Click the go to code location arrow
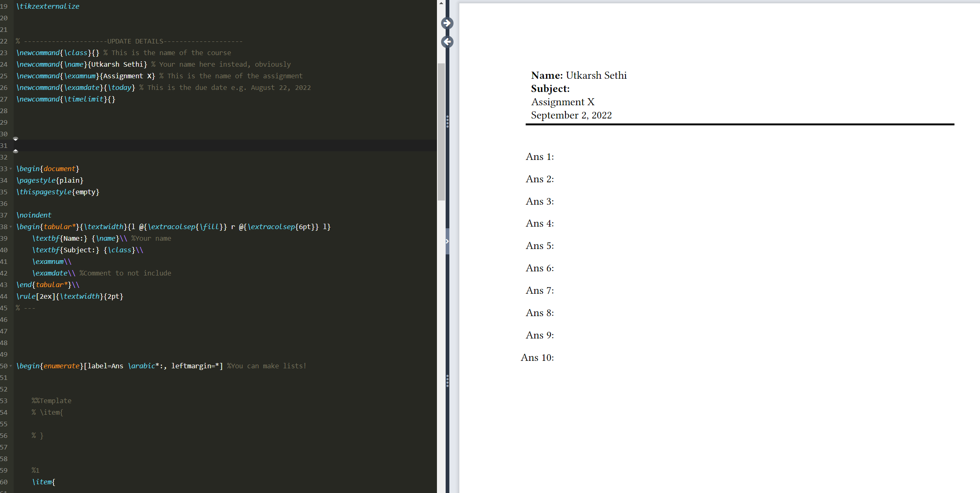The width and height of the screenshot is (980, 493). (x=447, y=42)
